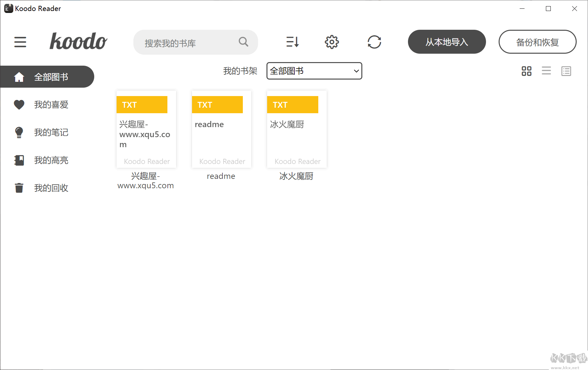Switch to detailed list view mode
Image resolution: width=588 pixels, height=370 pixels.
(x=566, y=71)
